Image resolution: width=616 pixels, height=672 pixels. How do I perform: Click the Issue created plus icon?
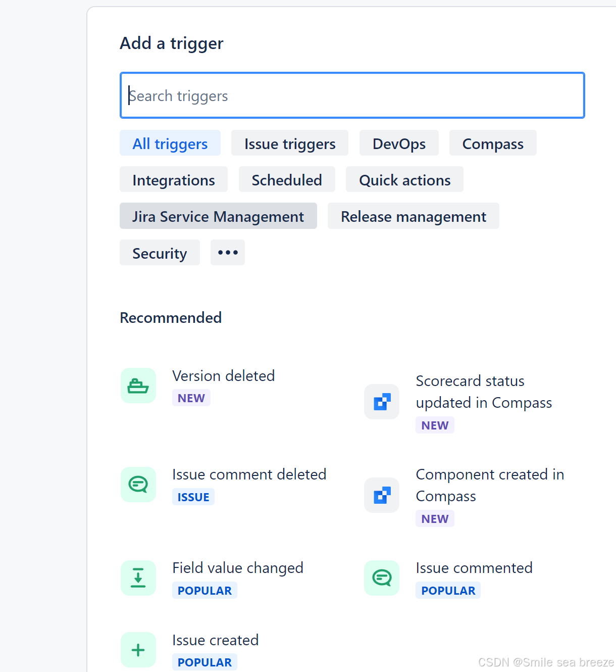pos(138,650)
